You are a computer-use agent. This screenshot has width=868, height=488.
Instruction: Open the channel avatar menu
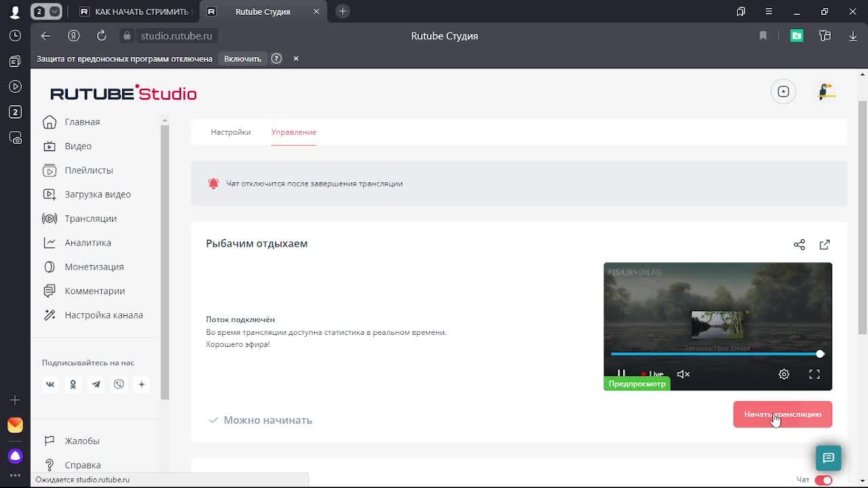point(825,91)
